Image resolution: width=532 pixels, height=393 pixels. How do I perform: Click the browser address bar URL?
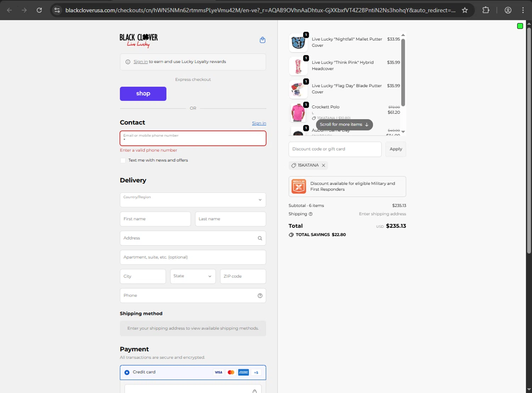(260, 10)
